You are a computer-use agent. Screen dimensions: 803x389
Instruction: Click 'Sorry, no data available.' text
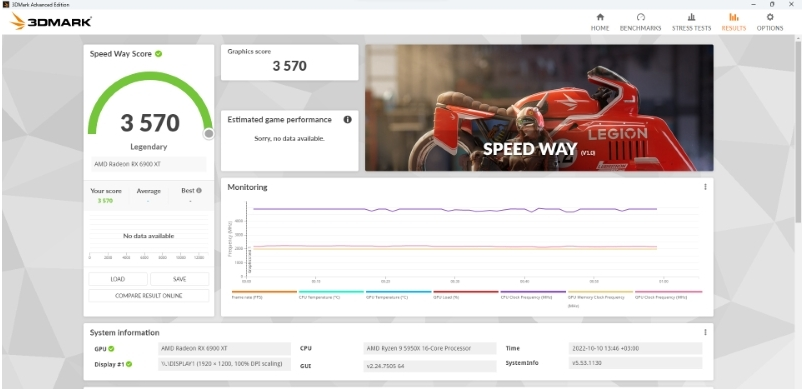(x=289, y=139)
